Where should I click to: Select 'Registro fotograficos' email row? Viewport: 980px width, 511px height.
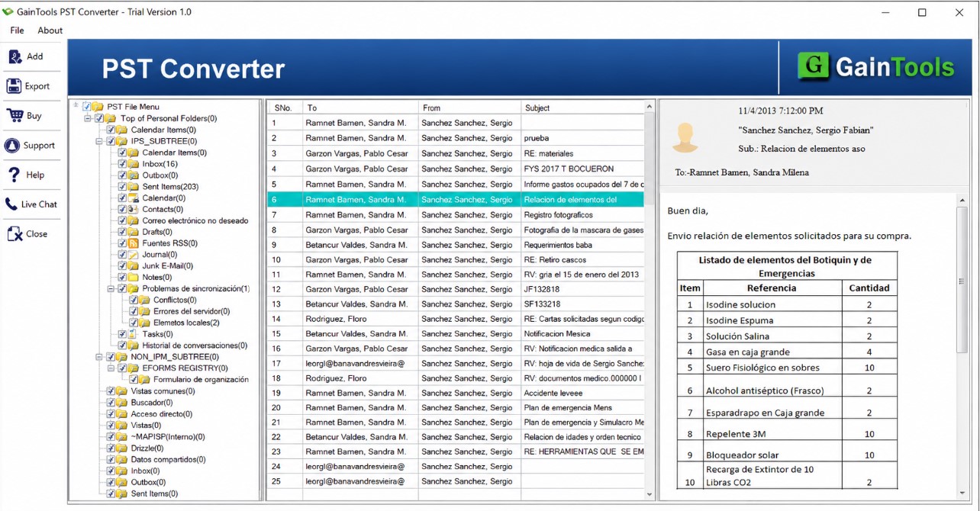point(456,215)
